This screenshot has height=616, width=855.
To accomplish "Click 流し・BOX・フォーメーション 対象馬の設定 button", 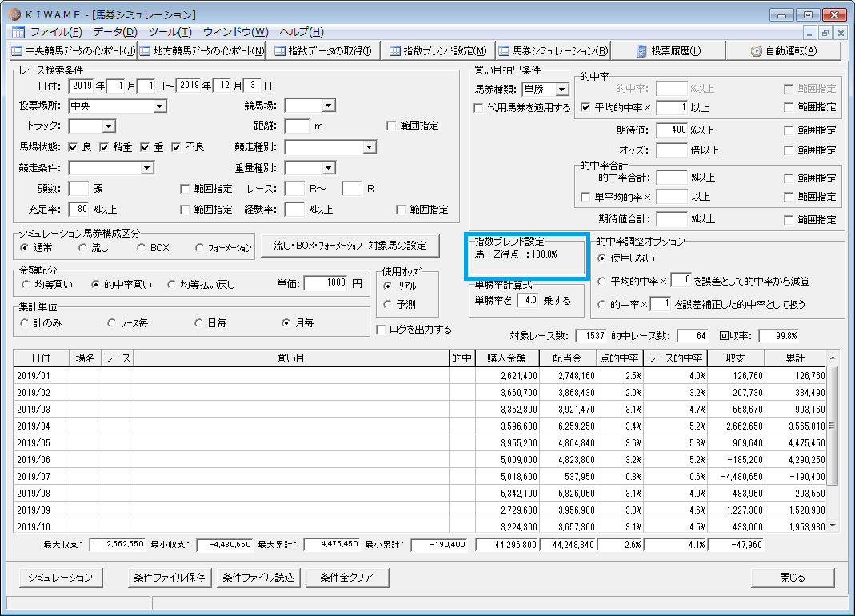I will coord(350,246).
